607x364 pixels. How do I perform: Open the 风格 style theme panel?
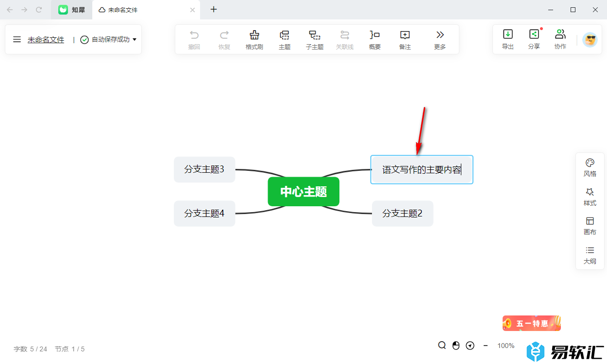[590, 167]
